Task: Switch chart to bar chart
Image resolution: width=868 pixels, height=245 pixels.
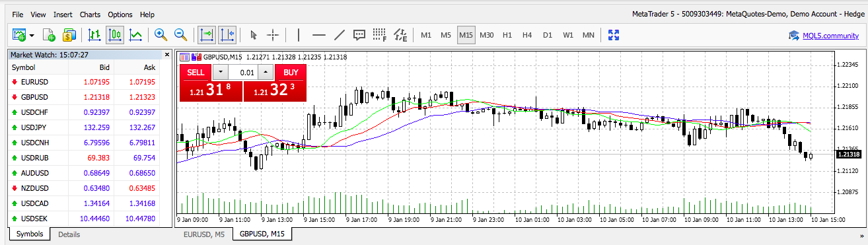Action: [94, 35]
